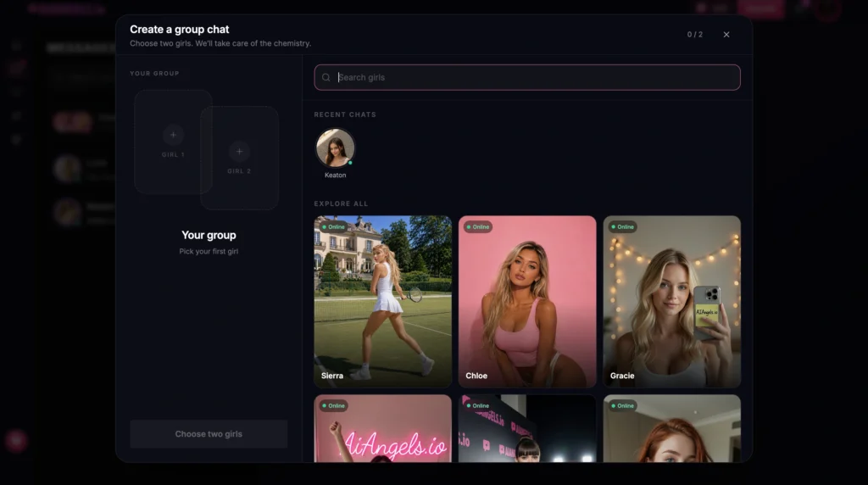Click the 0 / 2 selection counter

coord(695,34)
